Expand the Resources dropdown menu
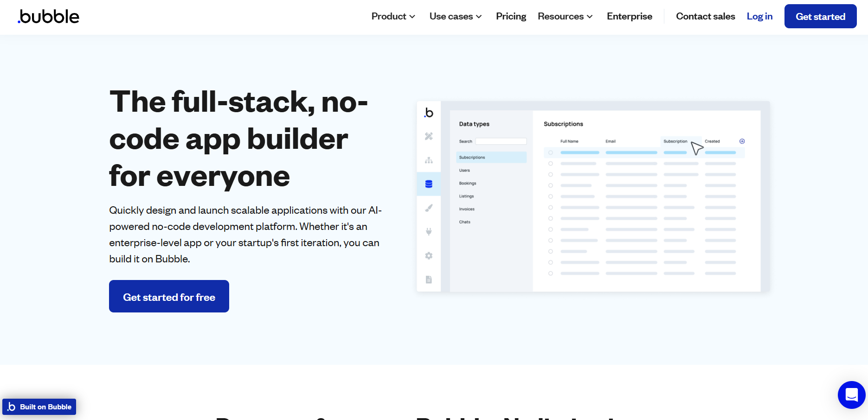The height and width of the screenshot is (420, 868). pos(565,16)
